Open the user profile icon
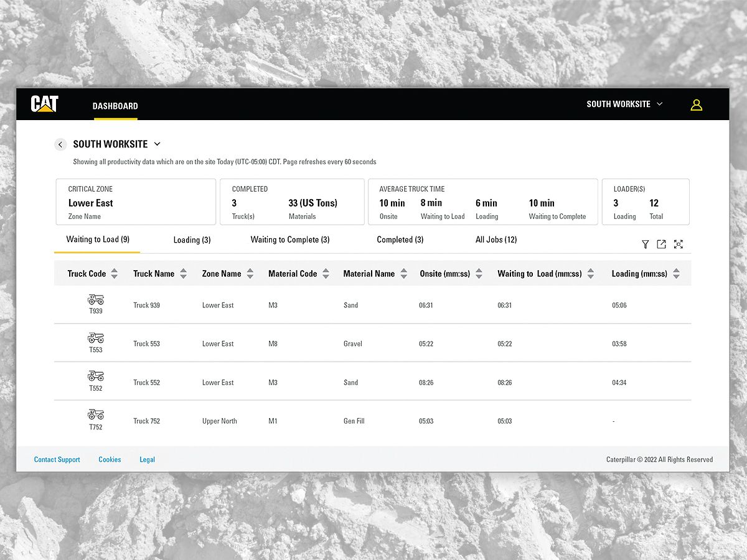 [x=696, y=105]
